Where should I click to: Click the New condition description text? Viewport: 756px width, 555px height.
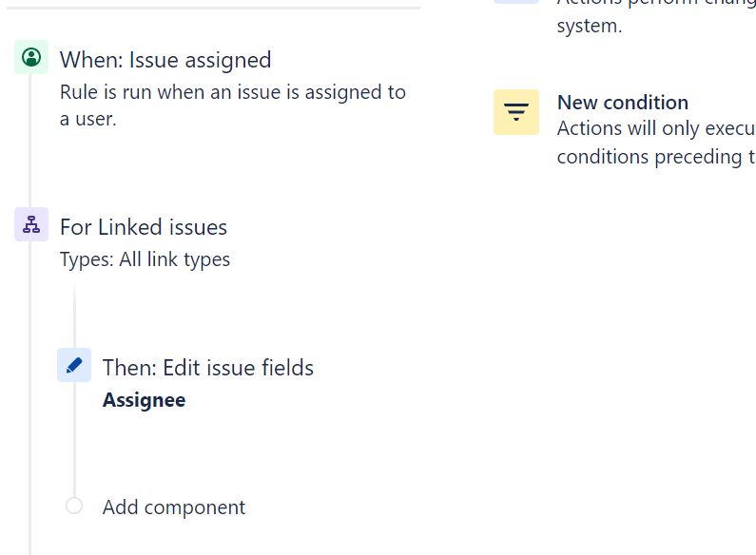point(656,143)
